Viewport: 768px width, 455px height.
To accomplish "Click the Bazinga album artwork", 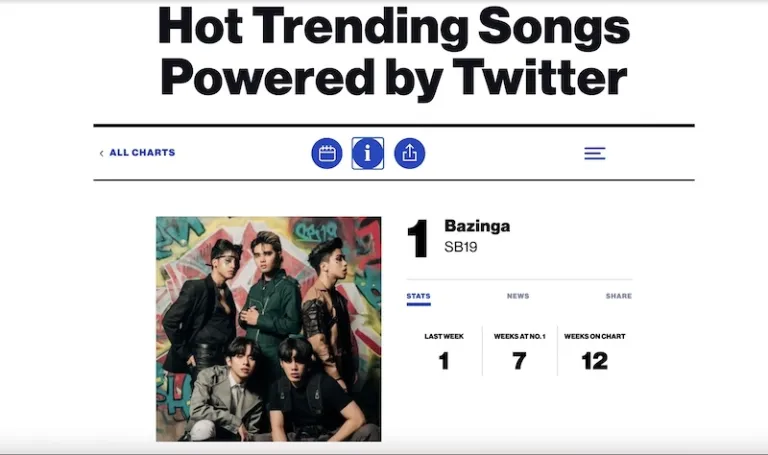I will click(x=268, y=329).
